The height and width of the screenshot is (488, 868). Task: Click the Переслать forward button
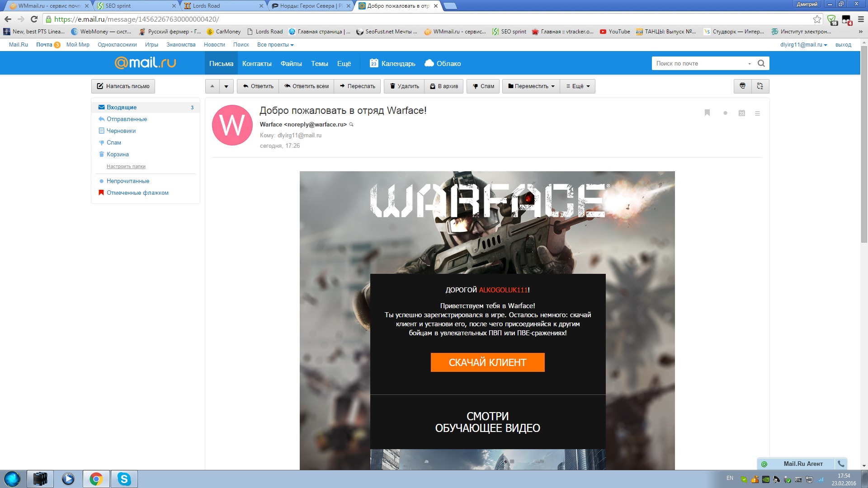coord(357,86)
